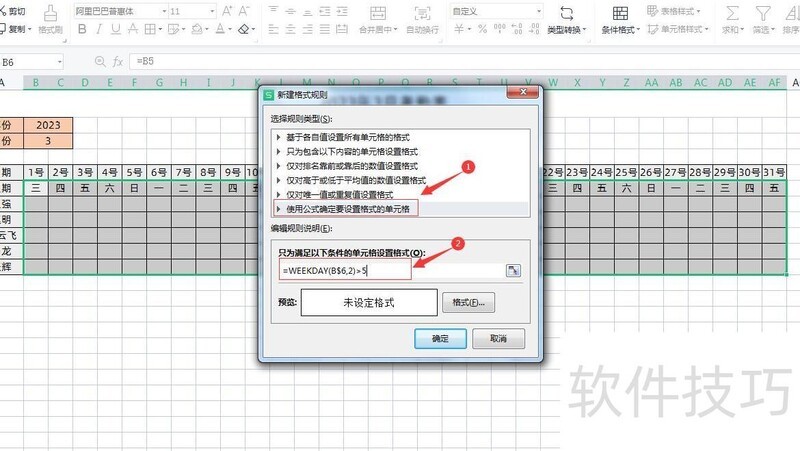Viewport: 800px width, 451px height.
Task: Align cell content to vertical middle
Action: pos(290,11)
